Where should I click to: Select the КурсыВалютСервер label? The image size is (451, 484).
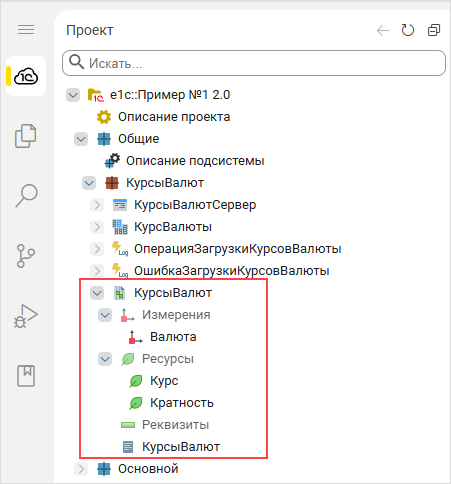coord(195,205)
